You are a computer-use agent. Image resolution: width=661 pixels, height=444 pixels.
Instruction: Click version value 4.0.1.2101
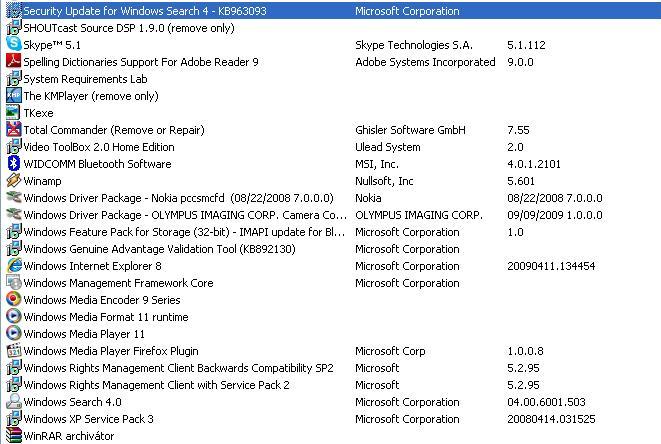point(534,164)
